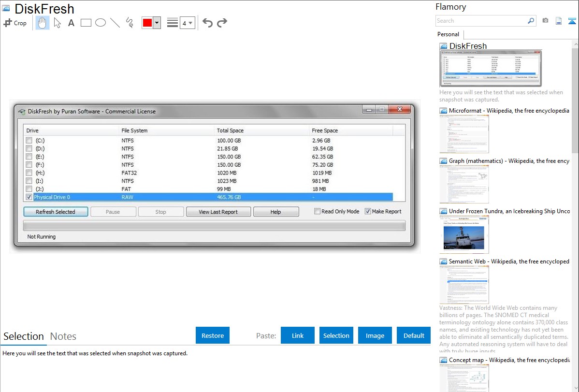The width and height of the screenshot is (579, 392).
Task: Switch to the Notes tab
Action: [x=63, y=336]
